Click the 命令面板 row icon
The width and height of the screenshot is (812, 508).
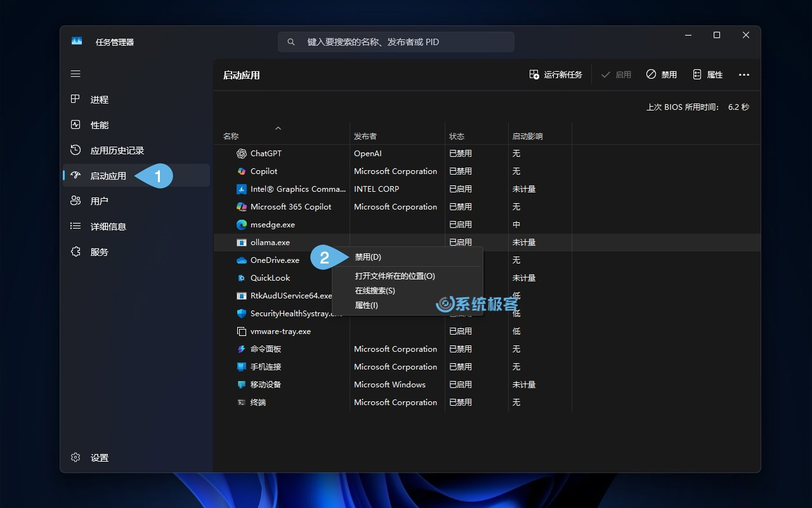pyautogui.click(x=241, y=349)
